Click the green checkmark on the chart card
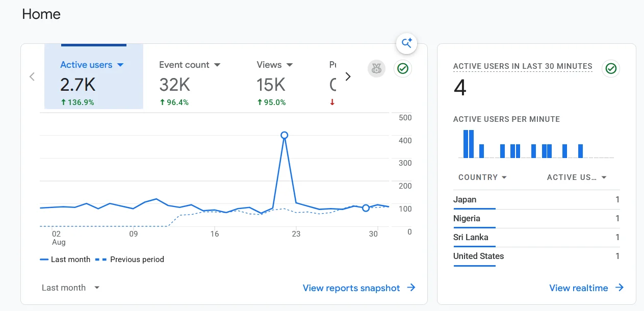The width and height of the screenshot is (644, 311). pos(403,69)
